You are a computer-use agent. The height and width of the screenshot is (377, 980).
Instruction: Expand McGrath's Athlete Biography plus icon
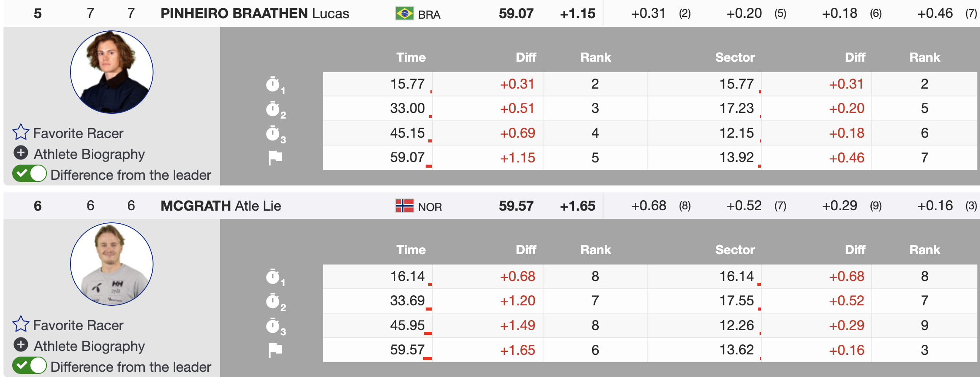(20, 345)
